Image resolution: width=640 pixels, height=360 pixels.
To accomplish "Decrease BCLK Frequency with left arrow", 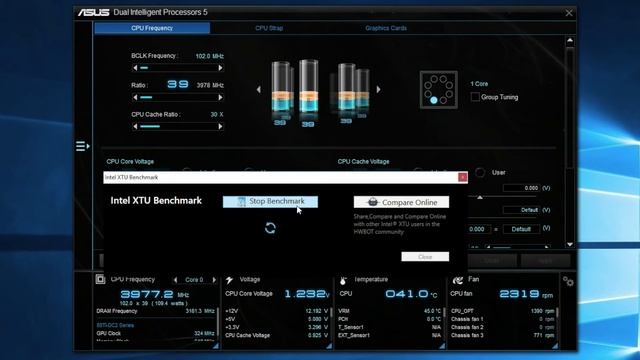I will pyautogui.click(x=135, y=68).
